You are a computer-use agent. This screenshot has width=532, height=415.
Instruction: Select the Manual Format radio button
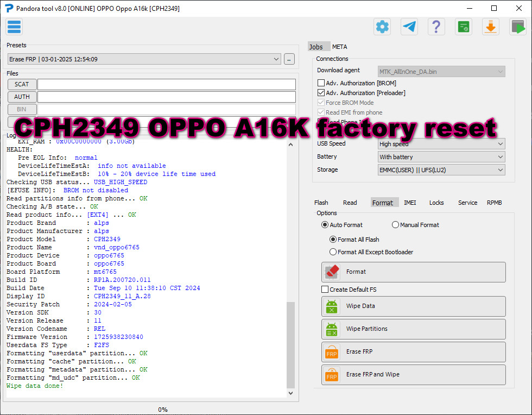395,224
